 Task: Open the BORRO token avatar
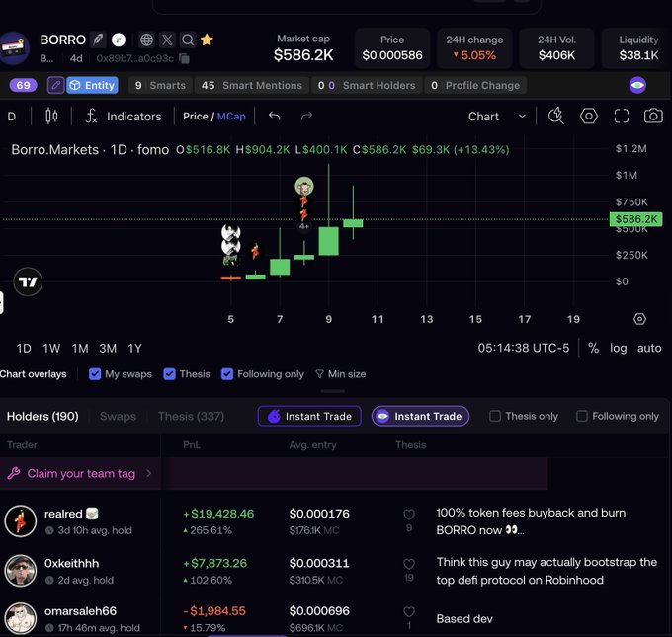[x=14, y=48]
